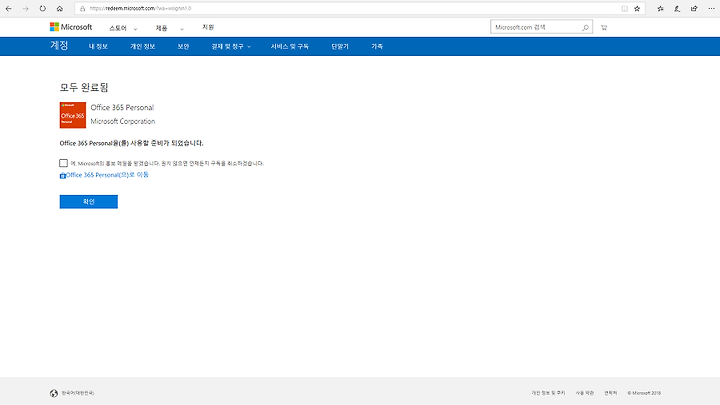Click the lock icon in address bar
This screenshot has height=405, width=720.
(83, 9)
